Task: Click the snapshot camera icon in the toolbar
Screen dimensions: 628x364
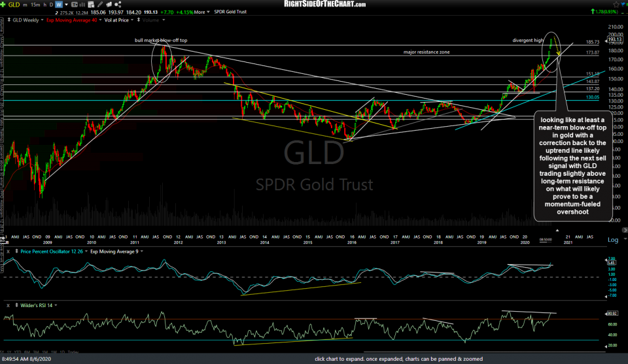Action: pyautogui.click(x=109, y=5)
